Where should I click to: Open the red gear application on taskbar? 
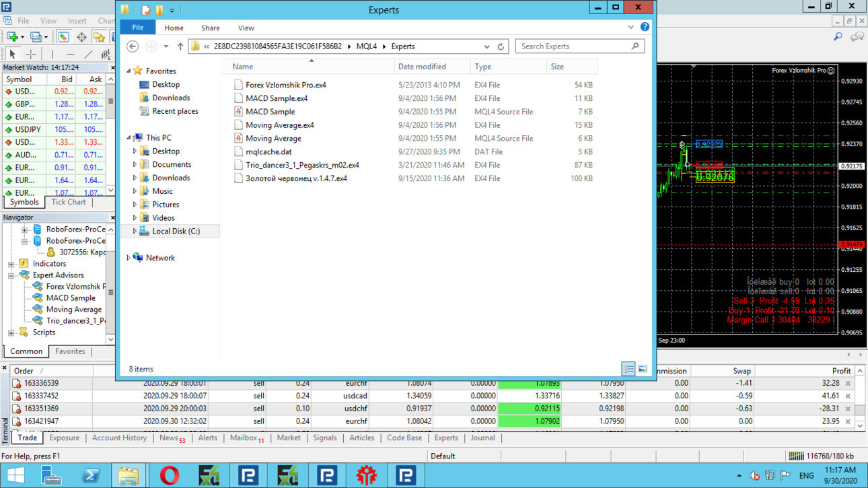coord(367,475)
